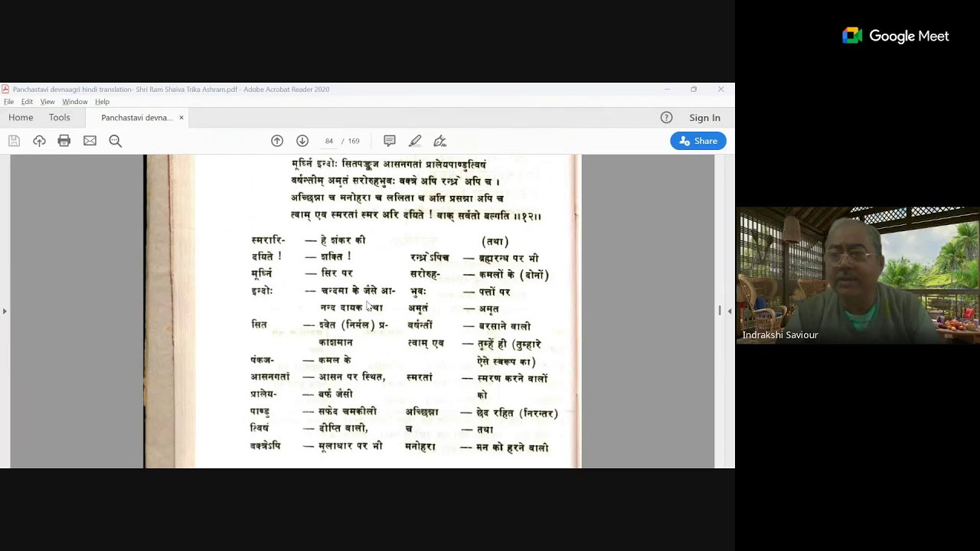Go to previous page arrow

click(277, 141)
